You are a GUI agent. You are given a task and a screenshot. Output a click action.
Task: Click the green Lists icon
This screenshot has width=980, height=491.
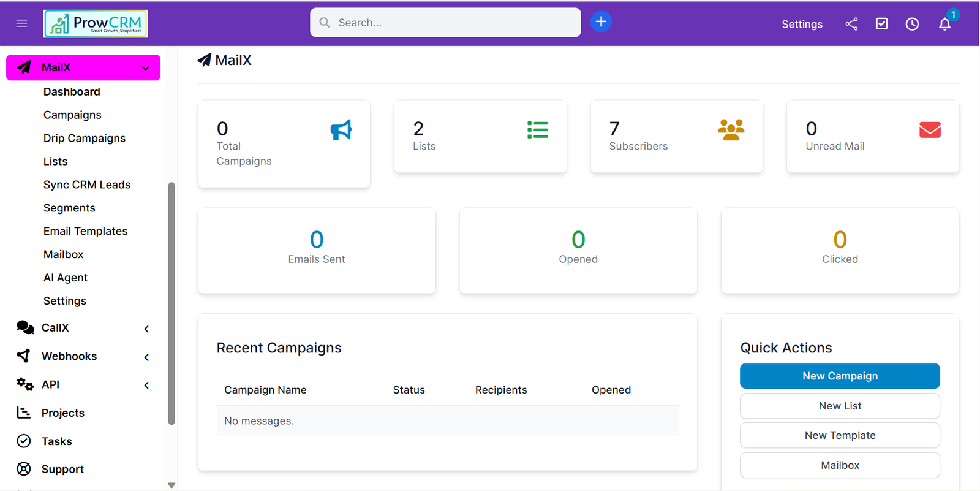538,130
